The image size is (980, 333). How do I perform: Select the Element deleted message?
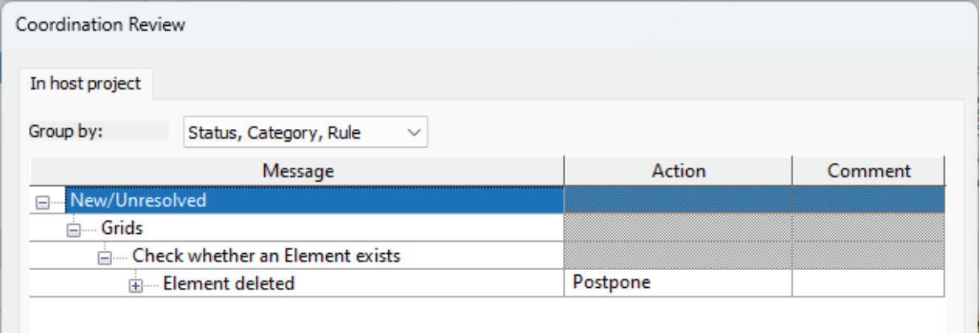[229, 284]
